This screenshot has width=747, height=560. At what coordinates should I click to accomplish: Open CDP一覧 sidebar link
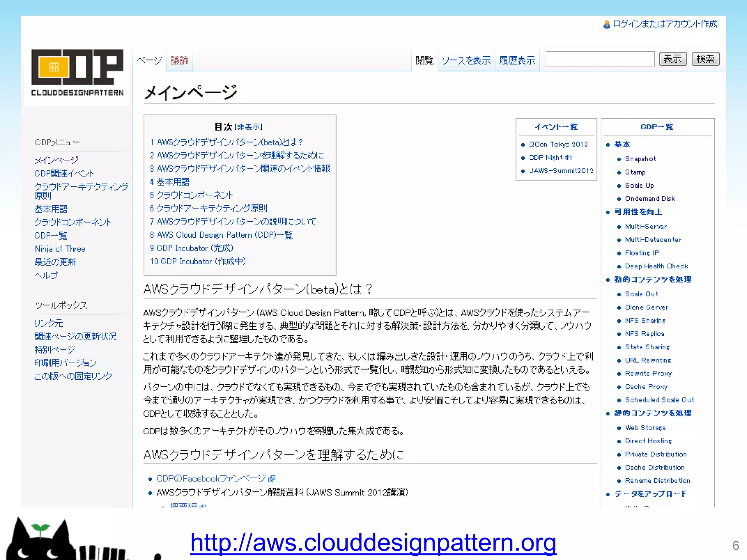click(51, 235)
